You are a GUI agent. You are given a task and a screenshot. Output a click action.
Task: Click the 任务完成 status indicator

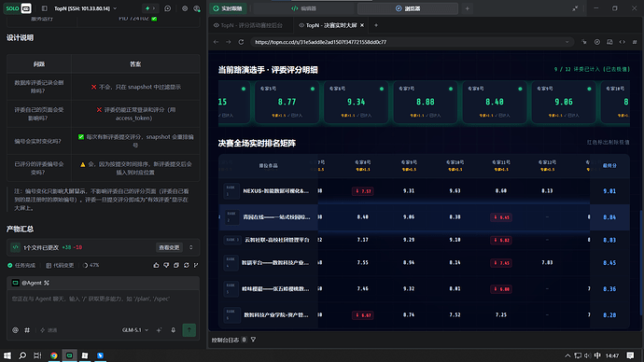coord(21,266)
